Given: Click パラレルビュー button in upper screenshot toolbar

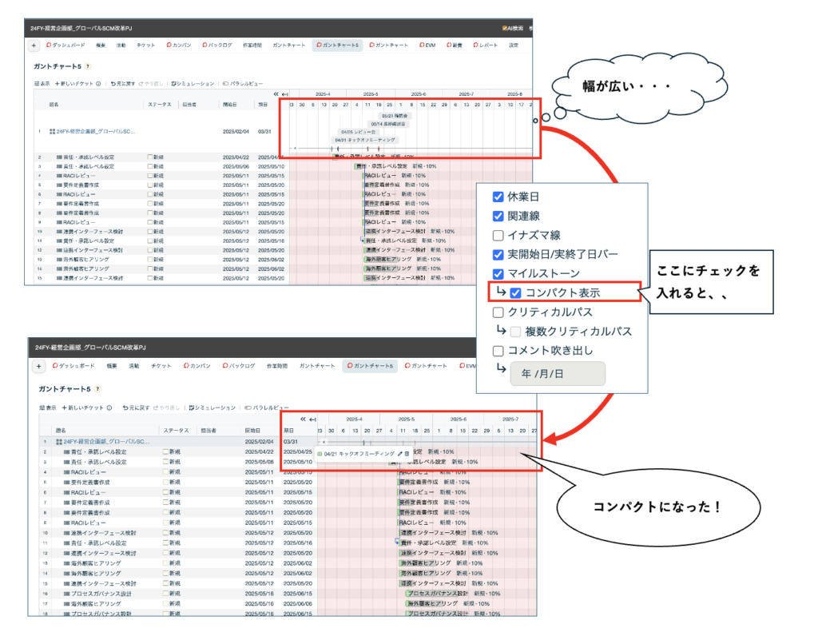Looking at the screenshot, I should 243,83.
